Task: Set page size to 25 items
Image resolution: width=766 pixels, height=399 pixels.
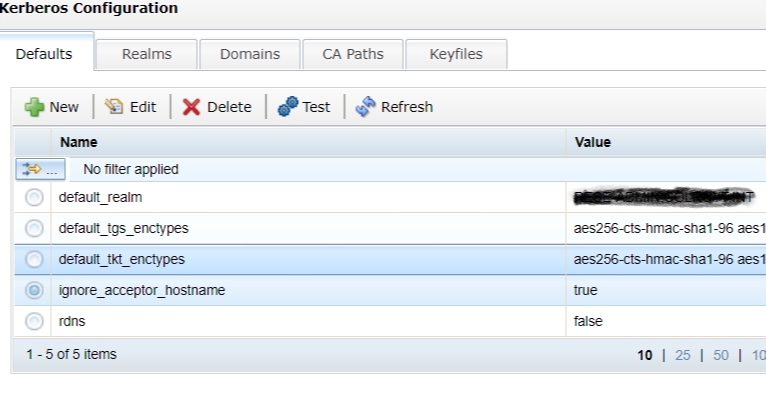Action: 682,355
